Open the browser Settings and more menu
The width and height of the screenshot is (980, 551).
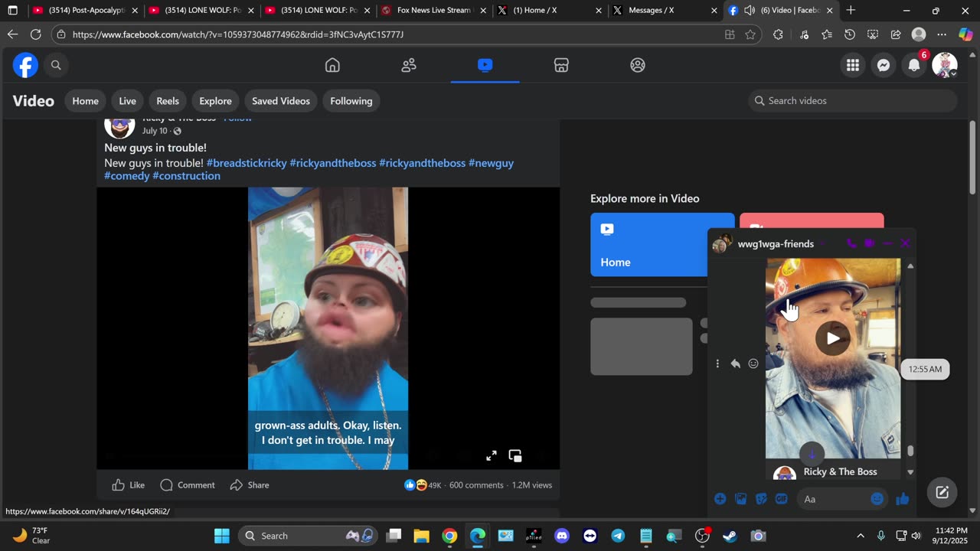point(942,34)
